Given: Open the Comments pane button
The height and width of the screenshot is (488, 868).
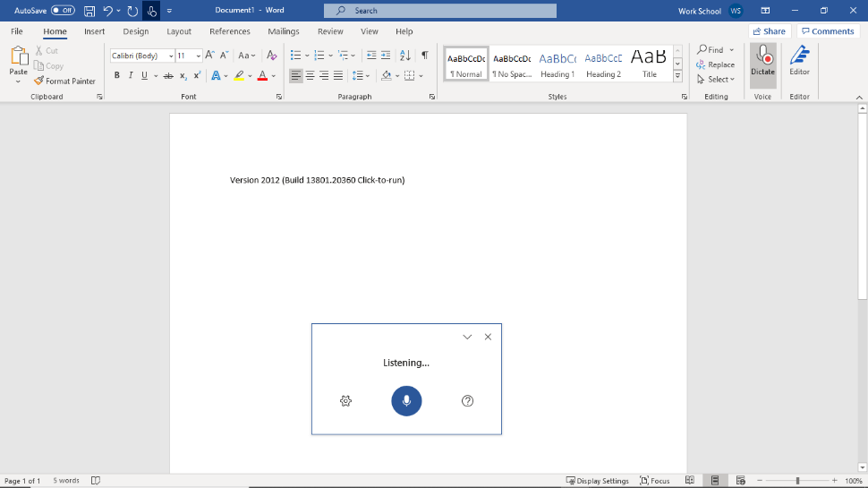Looking at the screenshot, I should click(828, 31).
